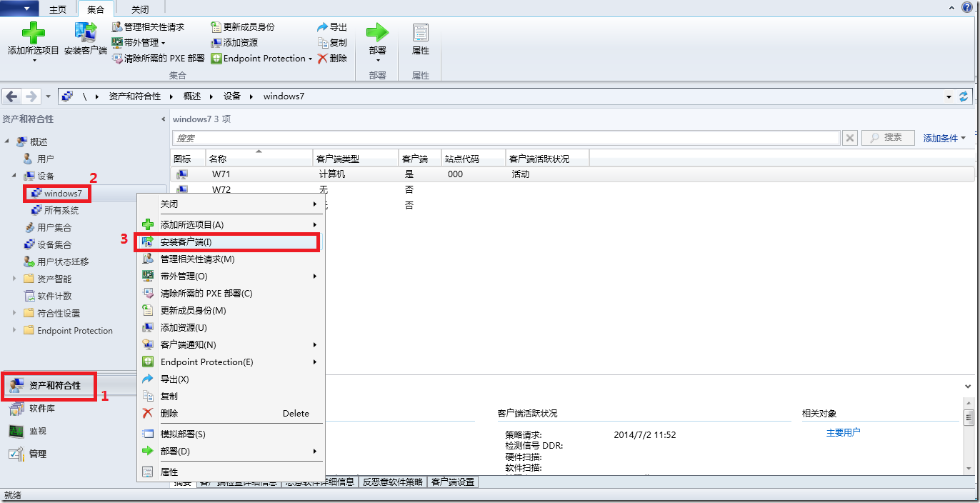This screenshot has width=980, height=503.
Task: Select 用户 in navigation tree
Action: (46, 159)
